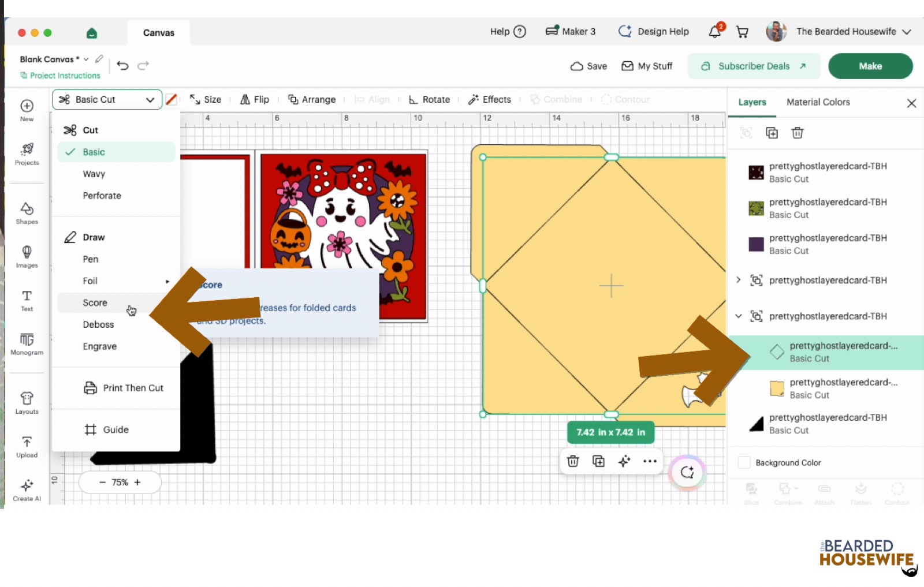Open more options on floating toolbar
This screenshot has width=924, height=587.
(x=650, y=461)
